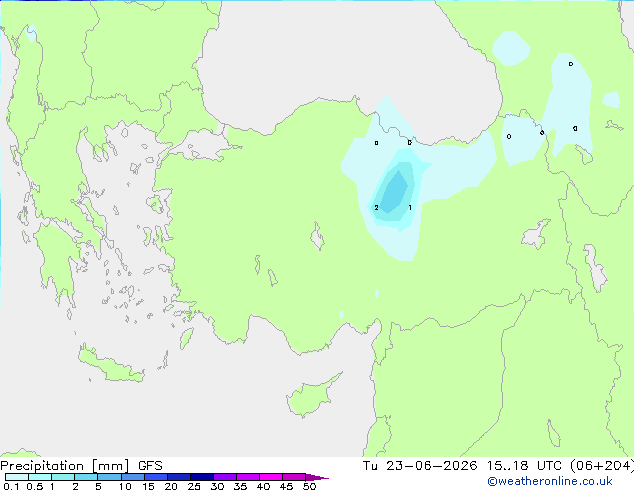The height and width of the screenshot is (490, 634).
Task: Click the "20" legend scale label
Action: coord(171,486)
